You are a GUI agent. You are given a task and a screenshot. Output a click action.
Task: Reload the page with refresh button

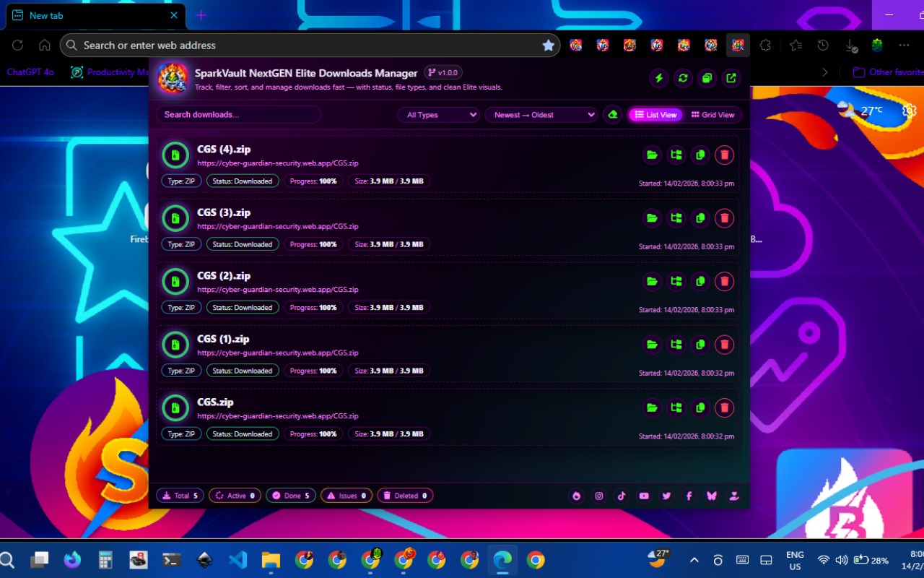18,45
